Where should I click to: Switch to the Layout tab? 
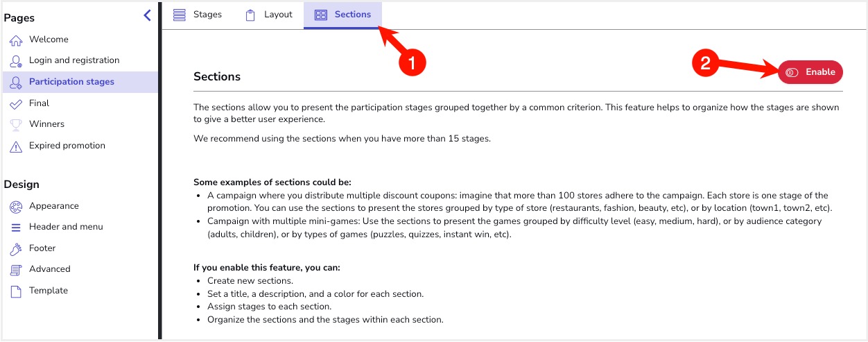tap(269, 15)
